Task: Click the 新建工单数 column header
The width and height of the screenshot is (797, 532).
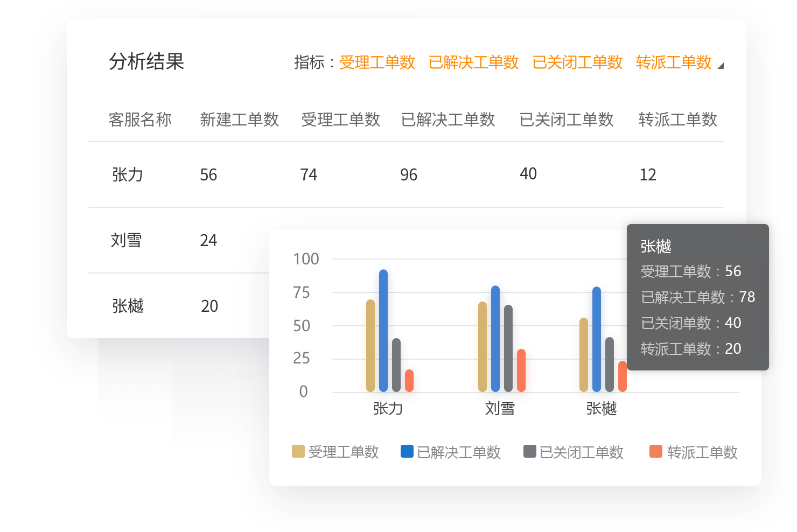Action: [x=239, y=120]
